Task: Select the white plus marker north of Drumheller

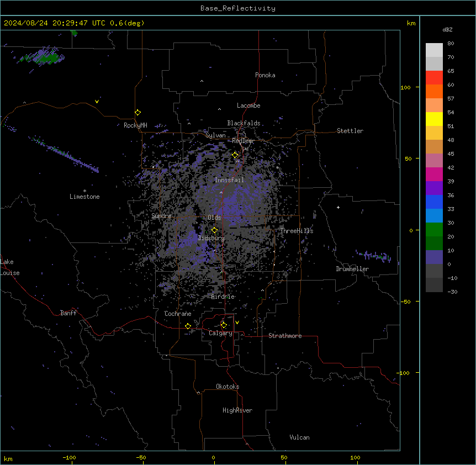Action: pyautogui.click(x=338, y=207)
